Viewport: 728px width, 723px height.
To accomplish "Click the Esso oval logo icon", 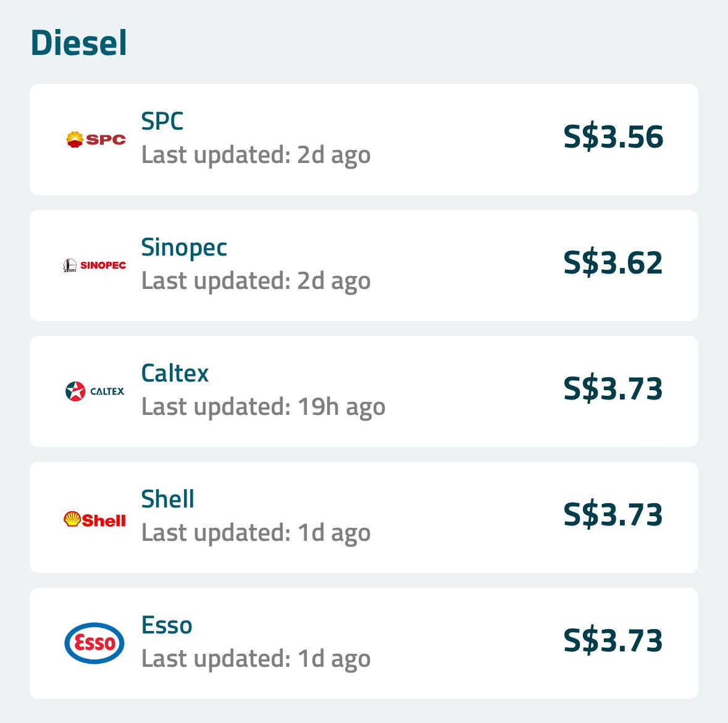I will click(94, 643).
